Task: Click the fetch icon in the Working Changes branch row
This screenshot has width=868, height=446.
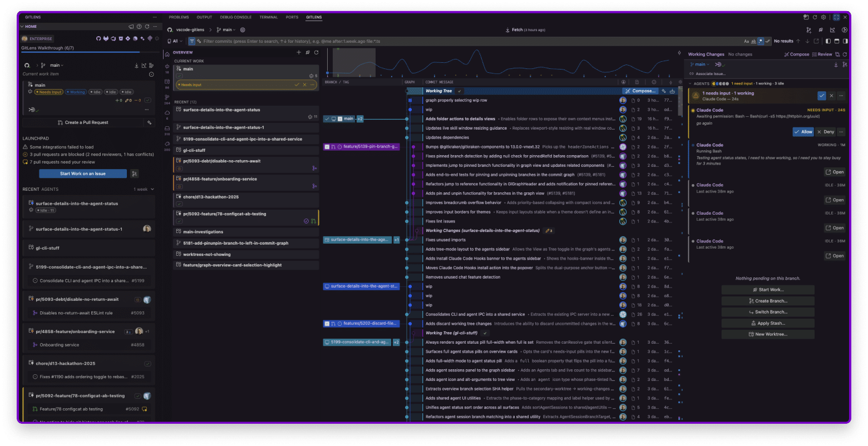Action: pos(836,65)
